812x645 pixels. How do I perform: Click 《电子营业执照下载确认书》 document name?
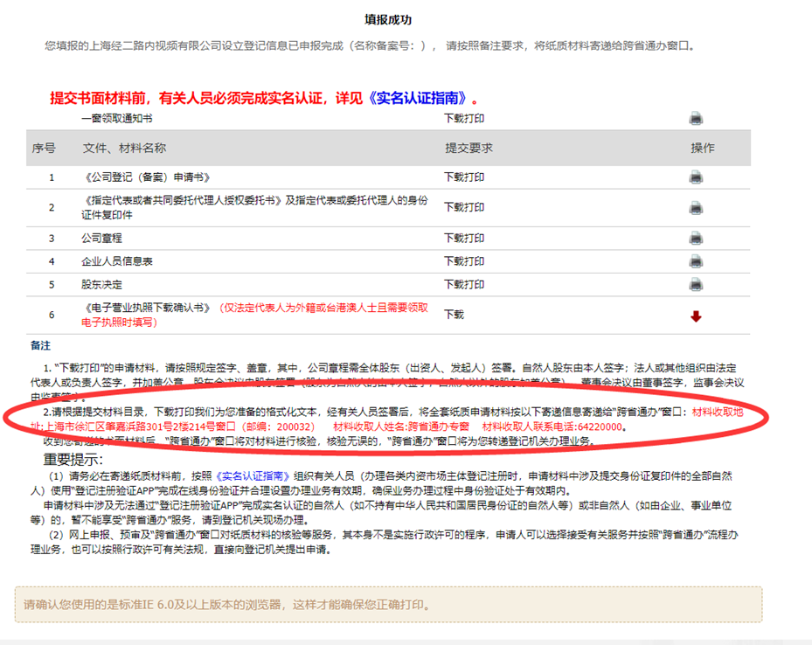click(147, 308)
